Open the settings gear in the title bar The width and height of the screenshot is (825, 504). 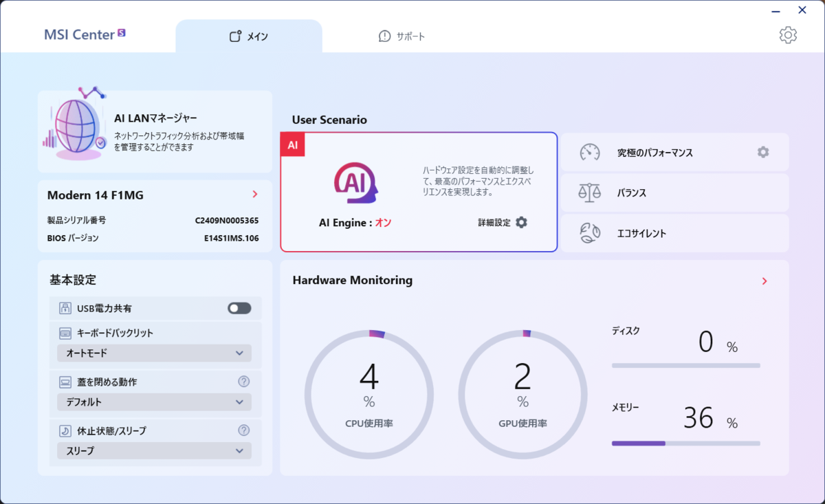click(x=788, y=35)
